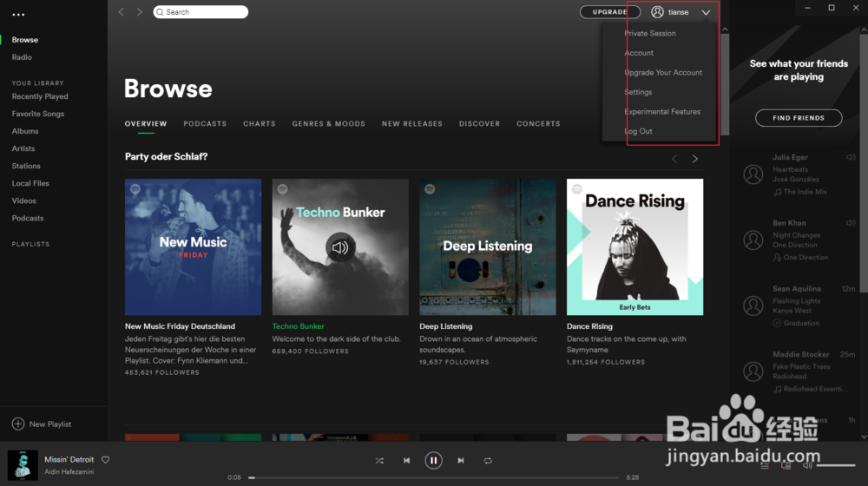Open the devices available icon

tap(786, 465)
